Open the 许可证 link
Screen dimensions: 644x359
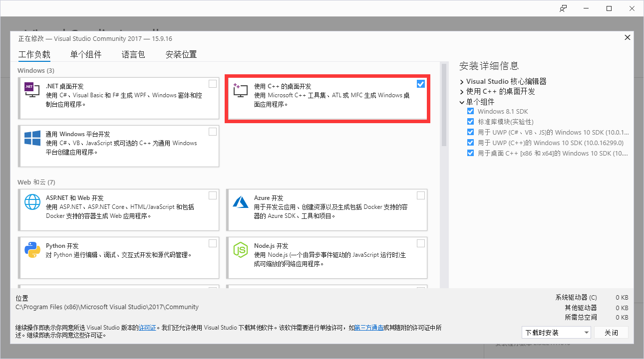tap(147, 328)
